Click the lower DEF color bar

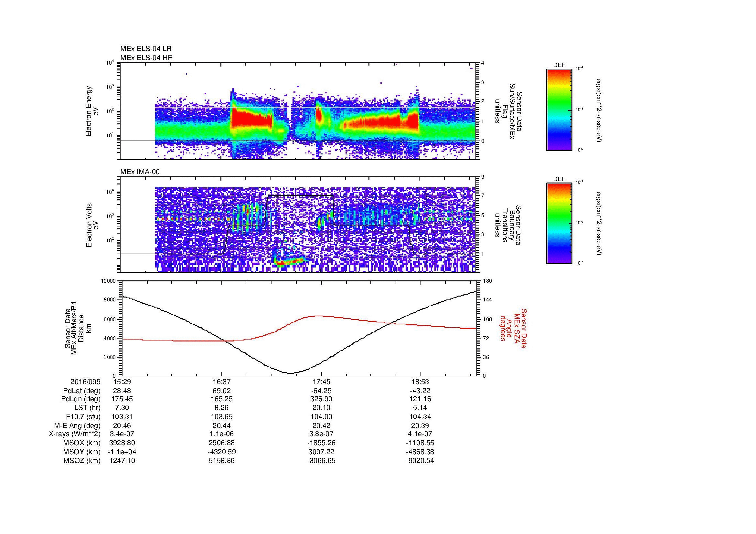(559, 224)
